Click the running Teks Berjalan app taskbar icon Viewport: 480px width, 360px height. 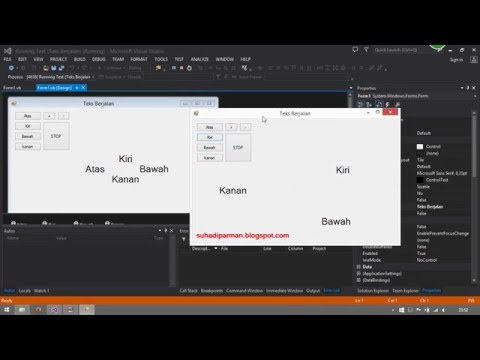[87, 310]
